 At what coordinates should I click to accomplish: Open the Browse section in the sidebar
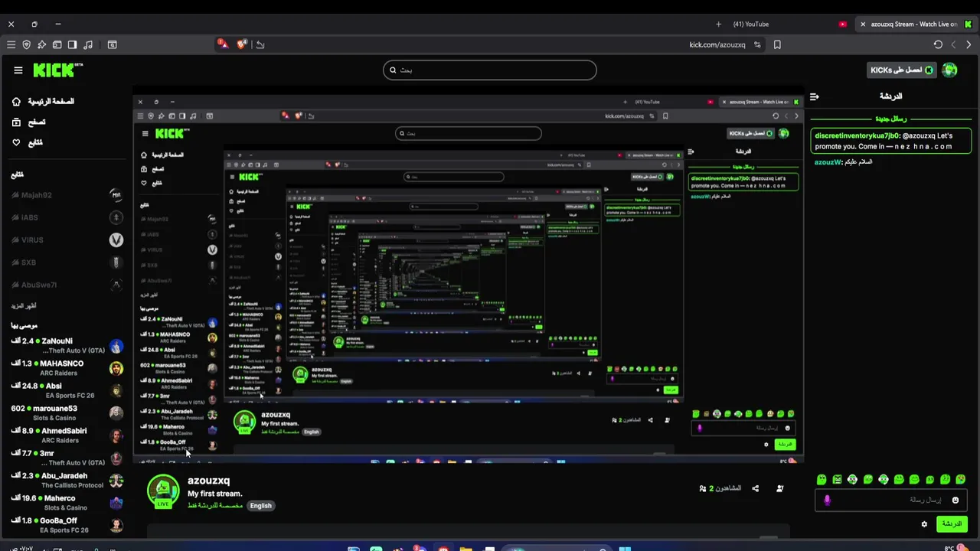28,122
